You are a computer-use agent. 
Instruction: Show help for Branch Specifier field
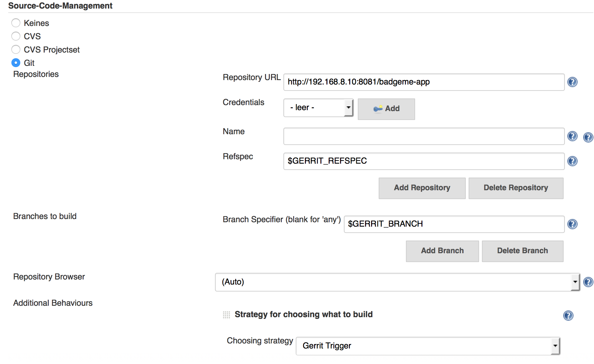point(572,224)
